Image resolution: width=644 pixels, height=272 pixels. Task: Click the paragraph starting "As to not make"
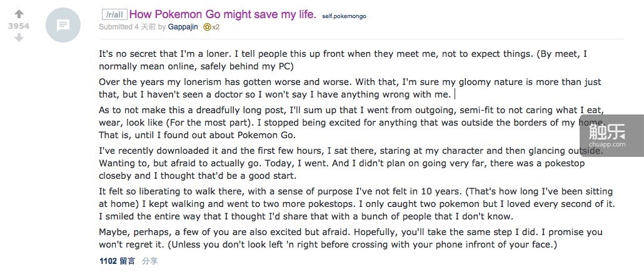point(353,123)
